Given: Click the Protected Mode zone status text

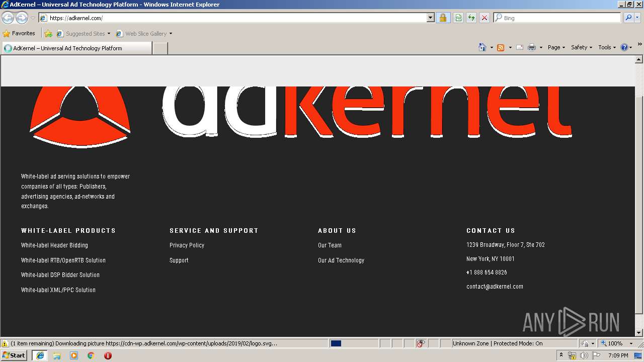Looking at the screenshot, I should [498, 343].
